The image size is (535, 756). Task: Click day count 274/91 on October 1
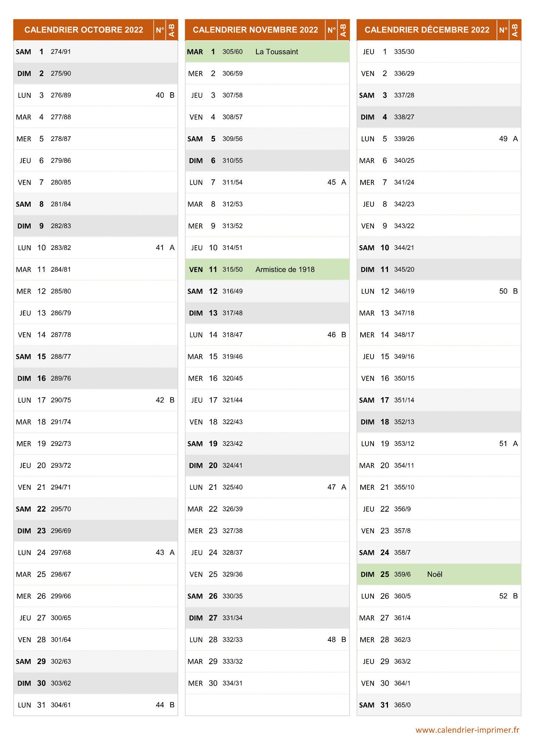(x=61, y=52)
